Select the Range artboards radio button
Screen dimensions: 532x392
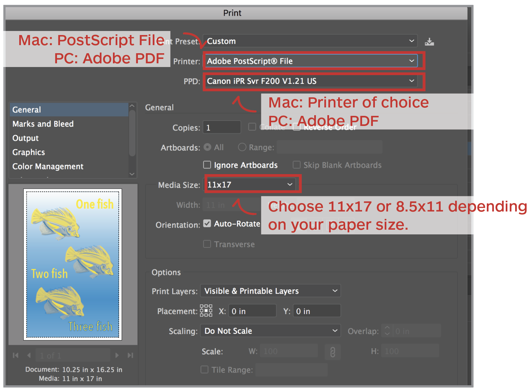point(242,147)
